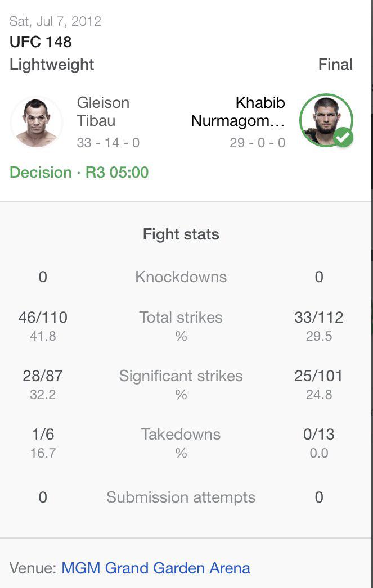Image resolution: width=373 pixels, height=588 pixels.
Task: Click Gleison Tibau's fighter photo
Action: (x=37, y=123)
